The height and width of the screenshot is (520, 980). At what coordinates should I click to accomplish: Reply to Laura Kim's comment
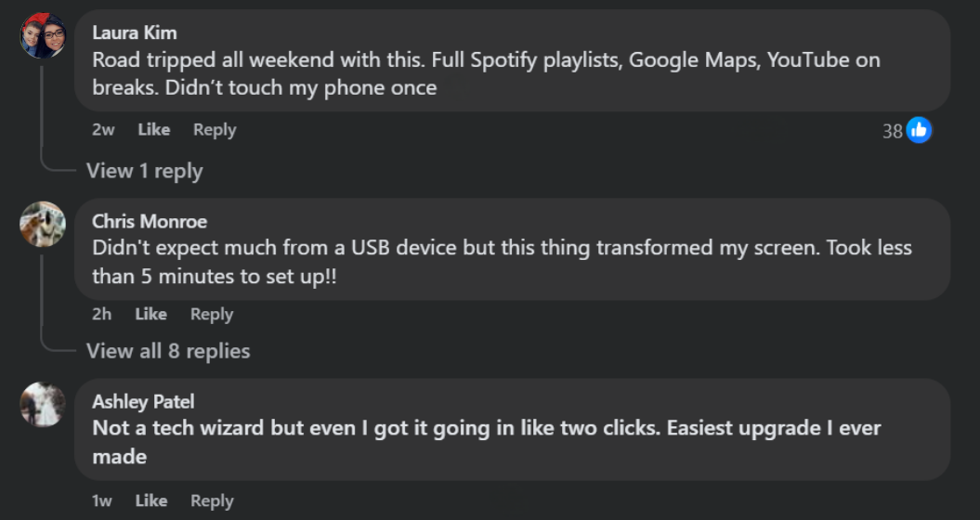click(x=215, y=130)
